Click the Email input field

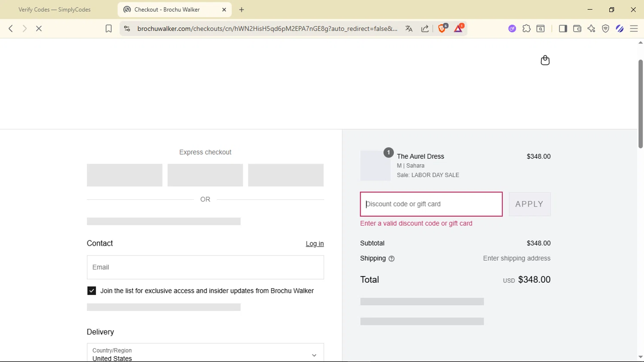tap(205, 267)
